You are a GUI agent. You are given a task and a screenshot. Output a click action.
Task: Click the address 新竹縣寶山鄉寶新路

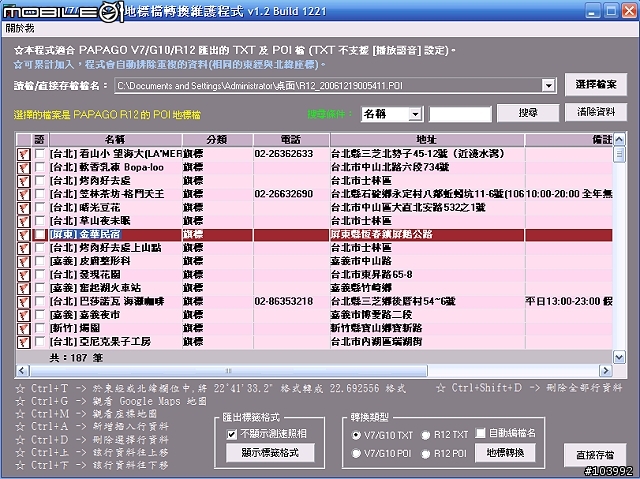click(376, 328)
